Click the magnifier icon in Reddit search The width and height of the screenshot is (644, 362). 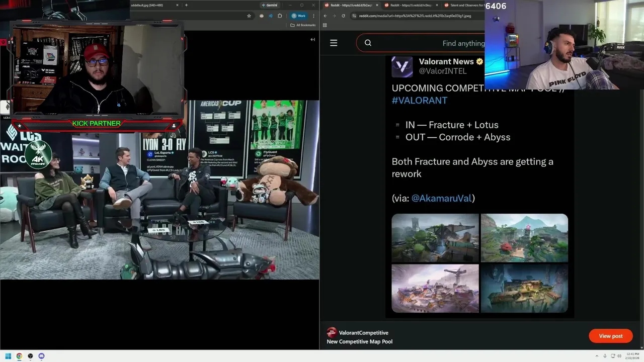(x=368, y=43)
